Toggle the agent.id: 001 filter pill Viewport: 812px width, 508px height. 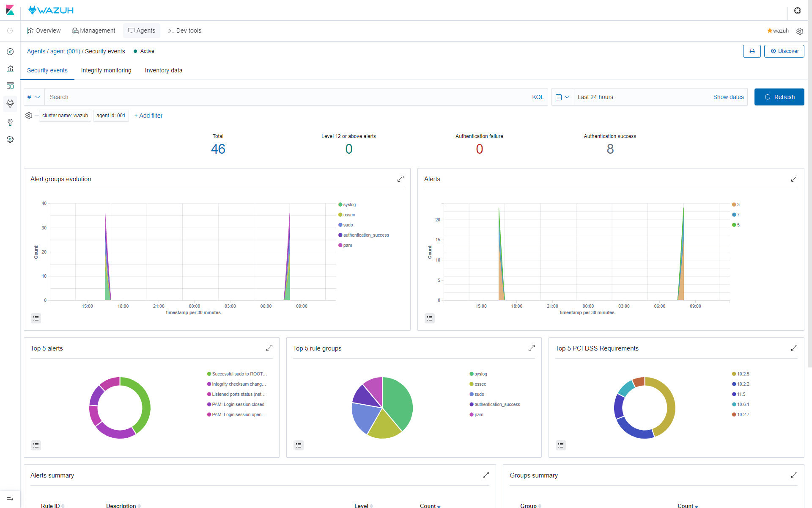click(111, 116)
